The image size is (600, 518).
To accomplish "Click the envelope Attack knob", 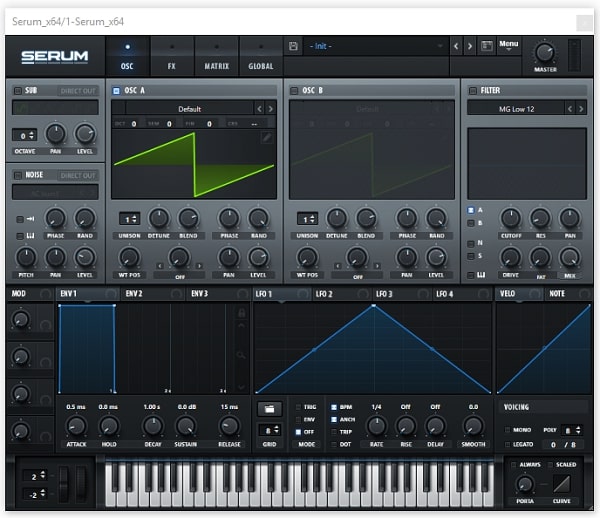I will pyautogui.click(x=76, y=426).
